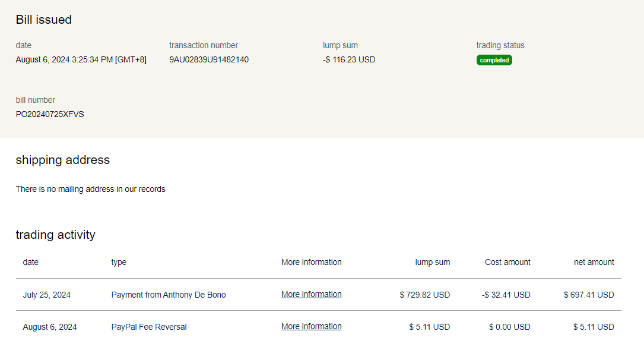
Task: Select the PayPal Fee Reversal row
Action: 149,327
